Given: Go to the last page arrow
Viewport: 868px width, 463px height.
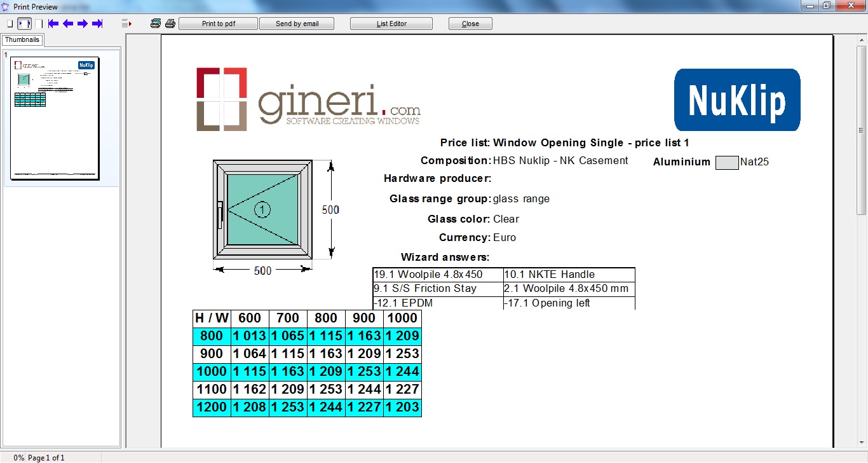Looking at the screenshot, I should tap(97, 24).
